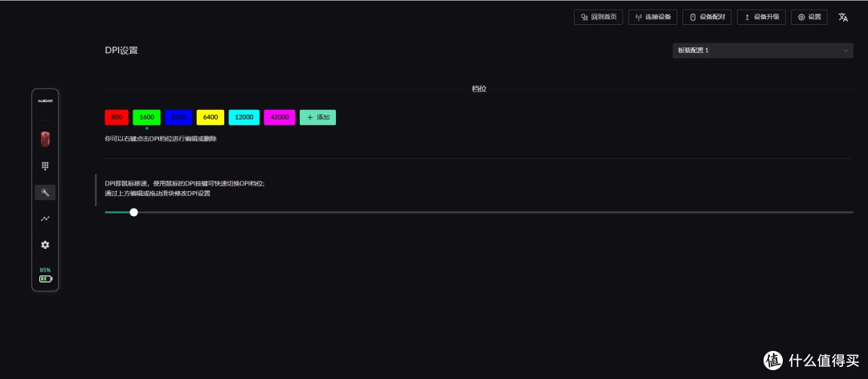The height and width of the screenshot is (379, 868).
Task: Select the yellow 6400 DPI level
Action: tap(211, 117)
